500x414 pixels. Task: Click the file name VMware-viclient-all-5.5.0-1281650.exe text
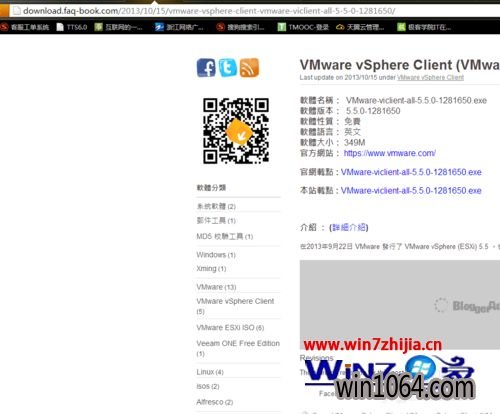tap(416, 100)
